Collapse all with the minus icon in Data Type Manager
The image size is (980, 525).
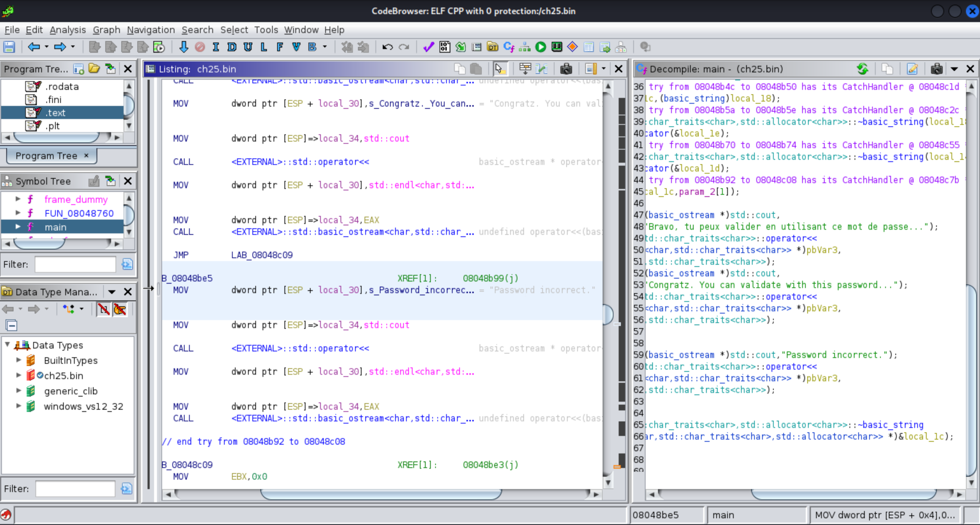(12, 325)
